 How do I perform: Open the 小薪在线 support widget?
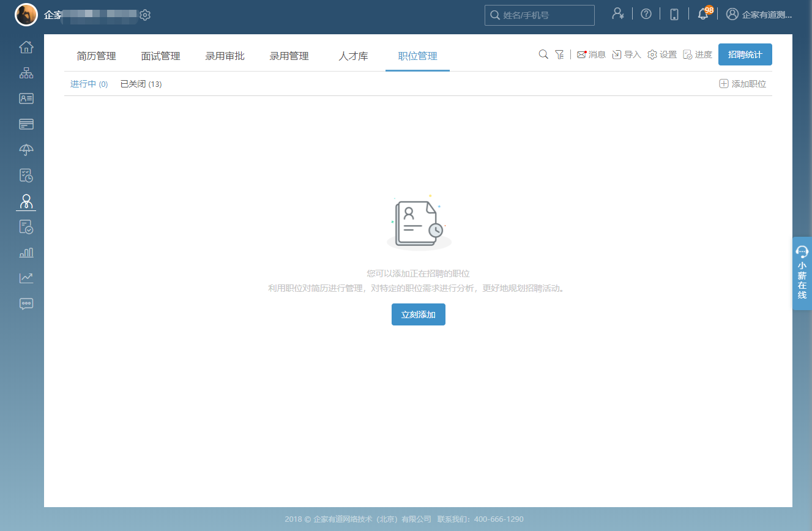pos(802,273)
